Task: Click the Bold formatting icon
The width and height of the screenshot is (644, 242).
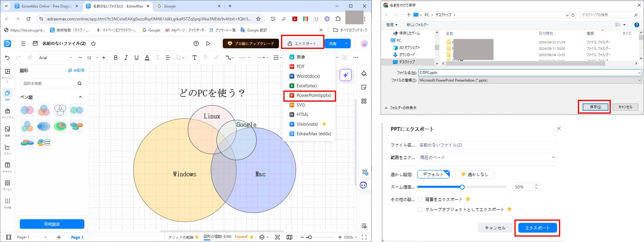Action: pyautogui.click(x=116, y=58)
